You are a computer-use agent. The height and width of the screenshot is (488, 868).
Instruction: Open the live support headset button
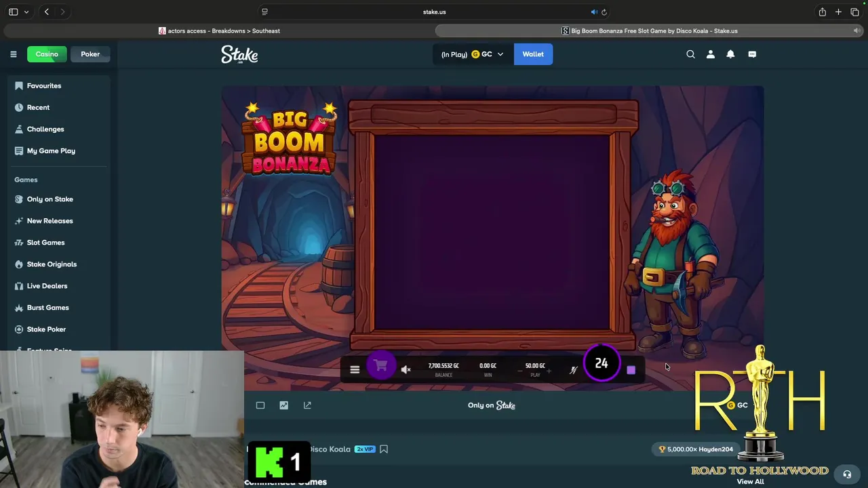click(846, 474)
